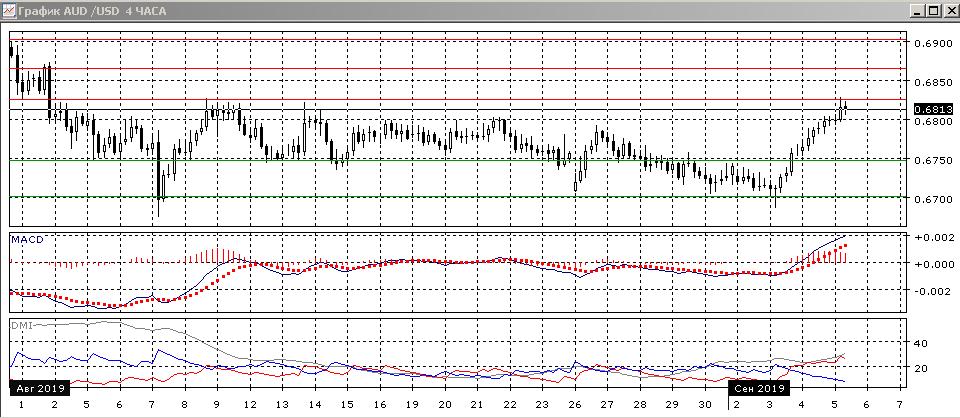Screen dimensions: 960x418
Task: Close the AUD/USD chart window
Action: pyautogui.click(x=949, y=11)
